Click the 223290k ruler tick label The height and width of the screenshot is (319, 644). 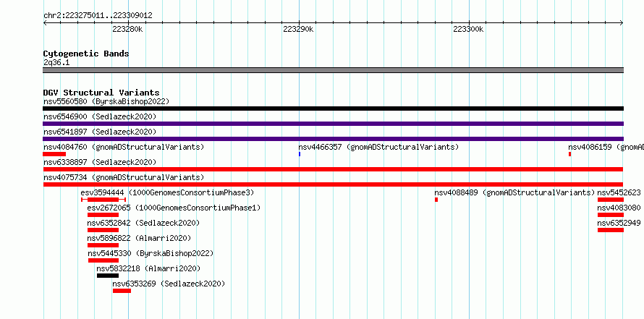point(298,29)
